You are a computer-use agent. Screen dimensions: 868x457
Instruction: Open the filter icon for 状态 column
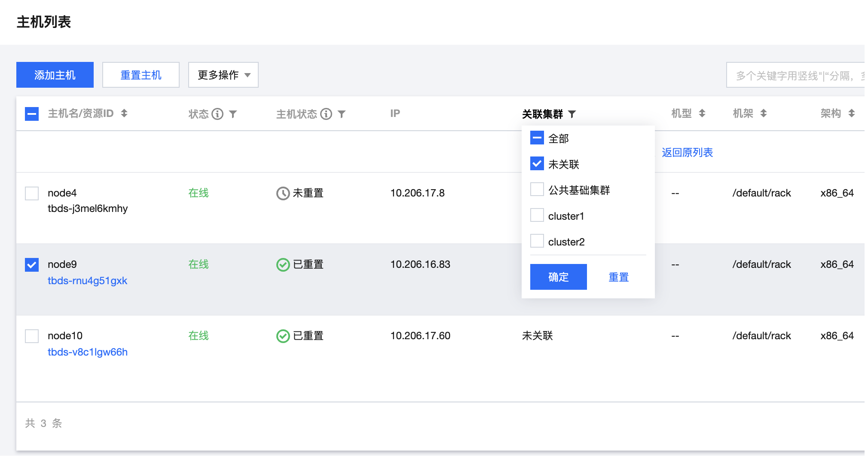[233, 114]
